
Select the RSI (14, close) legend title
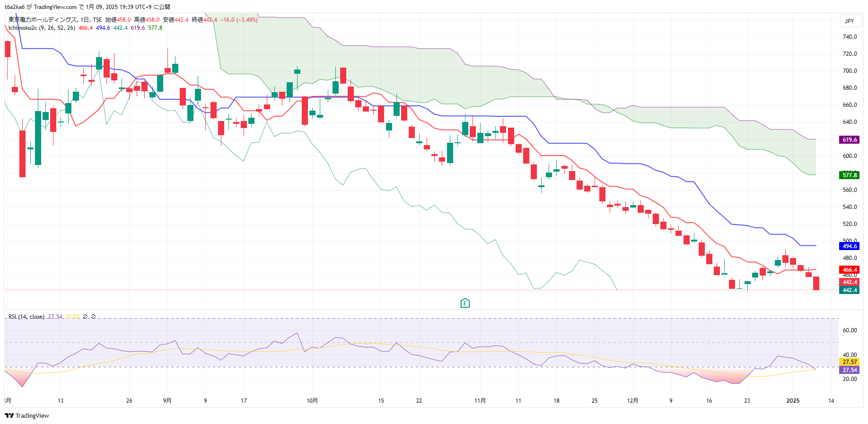(26, 317)
